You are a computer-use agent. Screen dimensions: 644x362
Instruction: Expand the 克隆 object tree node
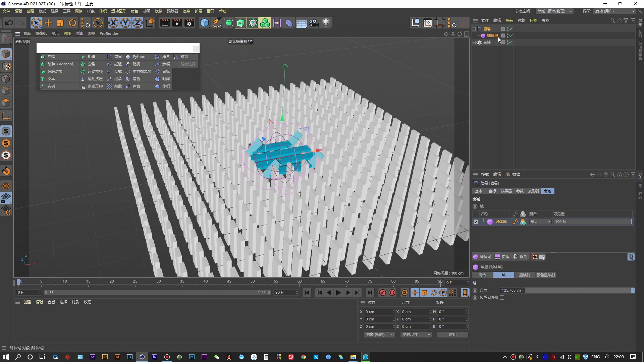(x=474, y=42)
